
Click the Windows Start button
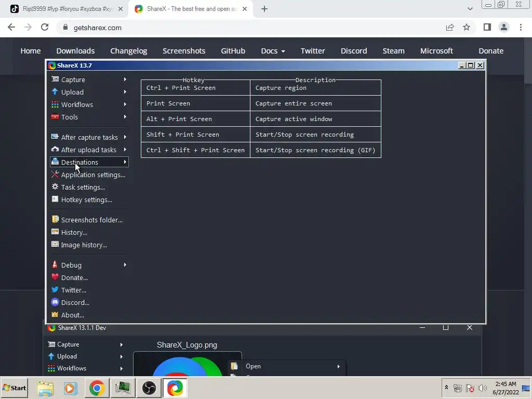[14, 388]
